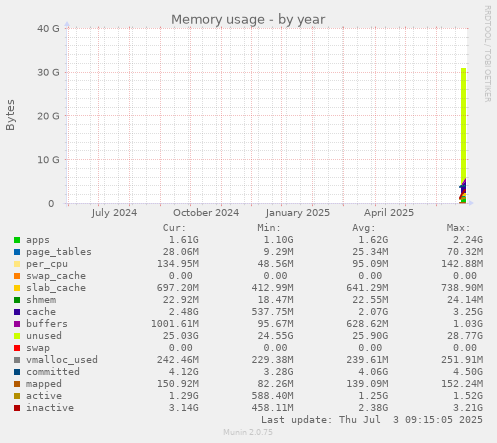
Task: Click the red swap legend swatch
Action: pyautogui.click(x=17, y=348)
